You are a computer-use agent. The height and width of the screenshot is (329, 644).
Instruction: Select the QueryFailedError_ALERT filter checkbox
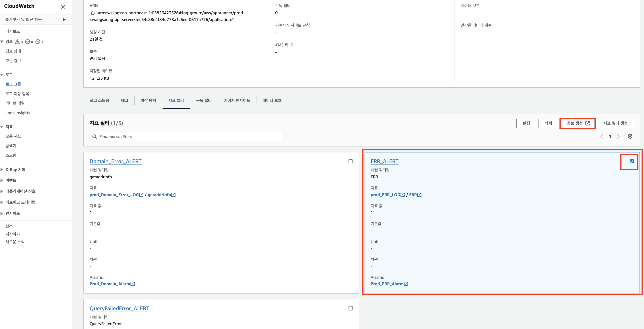coord(351,308)
